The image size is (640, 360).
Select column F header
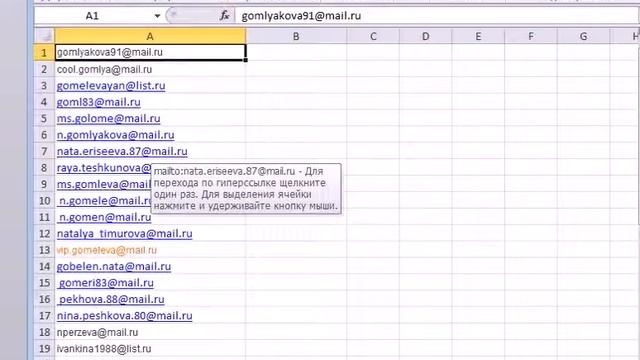click(531, 36)
